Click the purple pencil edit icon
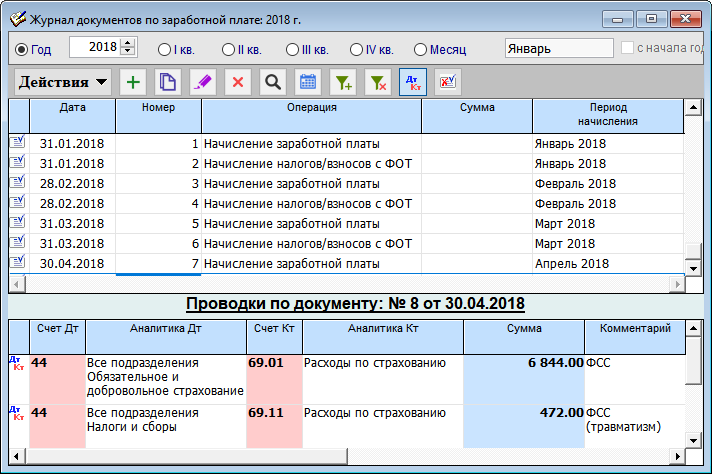 click(x=203, y=82)
